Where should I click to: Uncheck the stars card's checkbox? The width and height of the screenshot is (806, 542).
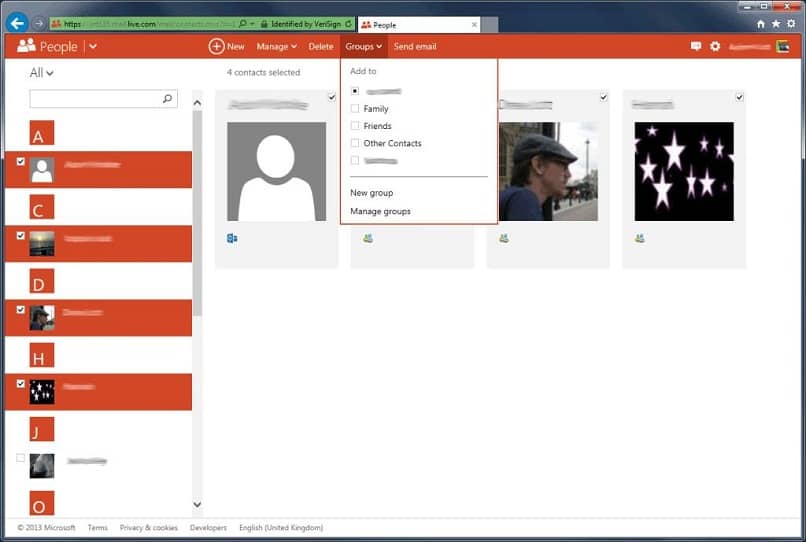pos(739,97)
